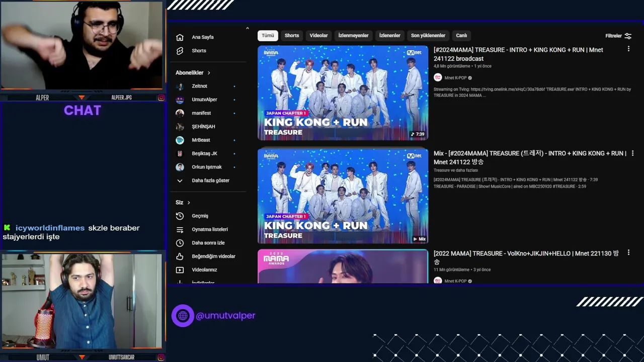Open options menu for KING KONG + RUN broadcast video

click(x=628, y=49)
